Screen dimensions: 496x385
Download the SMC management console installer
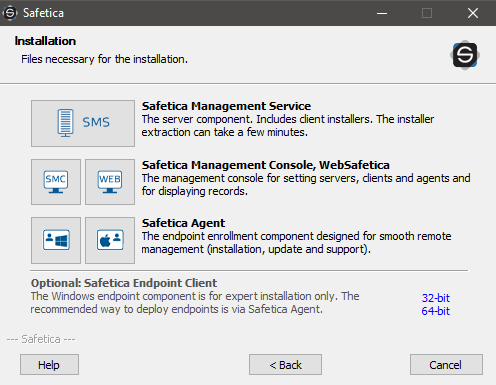[x=56, y=182]
